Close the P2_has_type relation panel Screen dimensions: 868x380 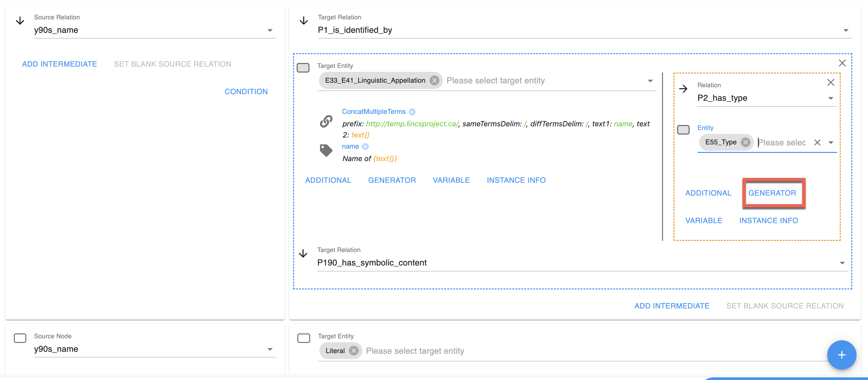coord(830,82)
